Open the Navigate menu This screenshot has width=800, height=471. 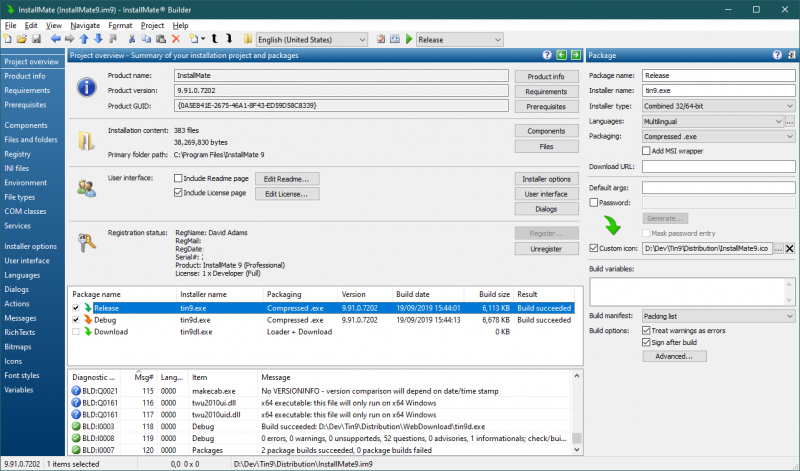coord(85,24)
